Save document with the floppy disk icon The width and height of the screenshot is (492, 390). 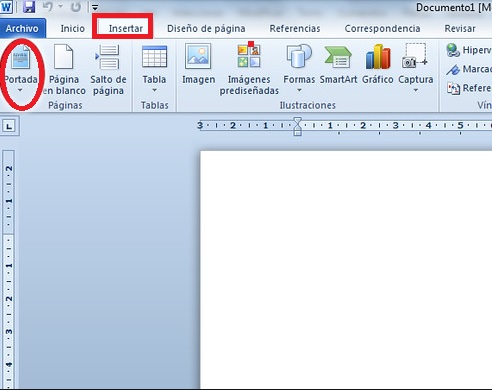(29, 7)
